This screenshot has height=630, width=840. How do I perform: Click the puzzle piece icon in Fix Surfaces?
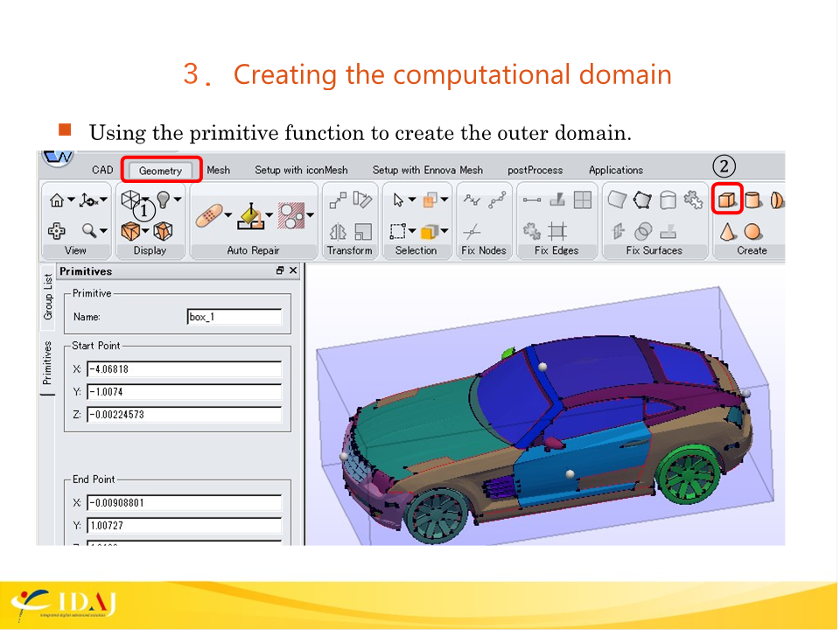pos(693,200)
